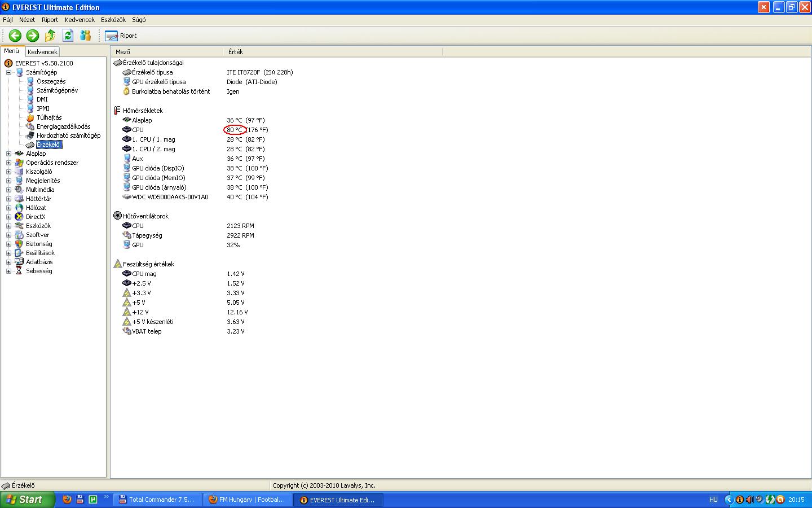Image resolution: width=812 pixels, height=508 pixels.
Task: Click the Sebesség hourglass icon
Action: pyautogui.click(x=19, y=271)
